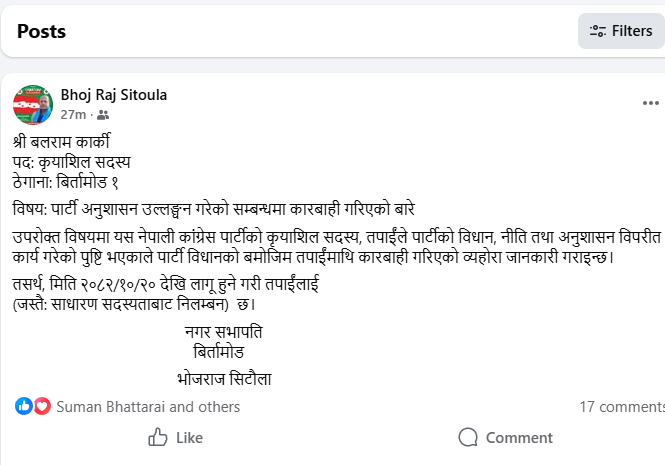Click the blue thumbs-up reaction icon
This screenshot has width=665, height=465.
24,406
